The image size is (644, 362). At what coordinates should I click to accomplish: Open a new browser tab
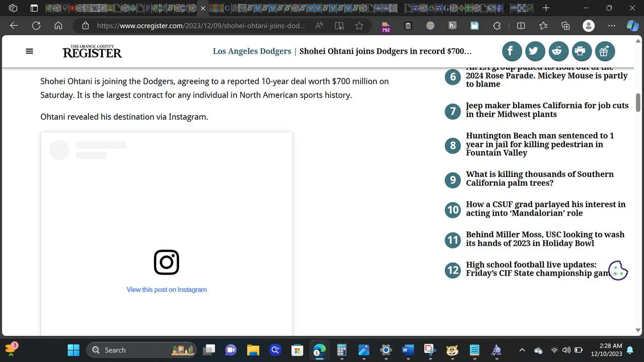pyautogui.click(x=546, y=8)
